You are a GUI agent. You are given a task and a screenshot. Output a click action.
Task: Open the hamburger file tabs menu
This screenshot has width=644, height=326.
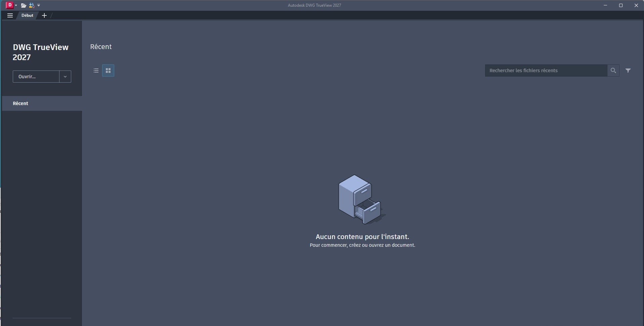(x=10, y=15)
